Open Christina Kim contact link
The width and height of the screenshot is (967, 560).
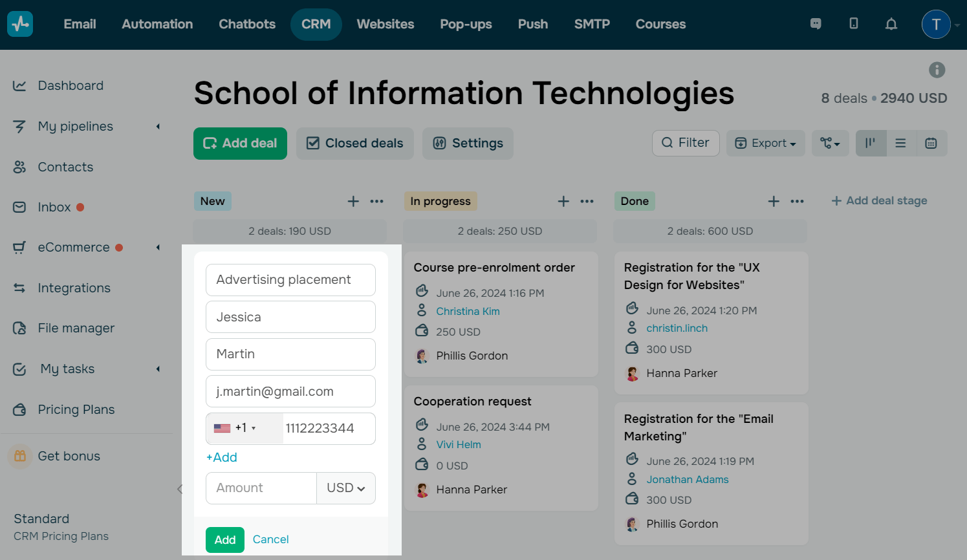point(468,311)
